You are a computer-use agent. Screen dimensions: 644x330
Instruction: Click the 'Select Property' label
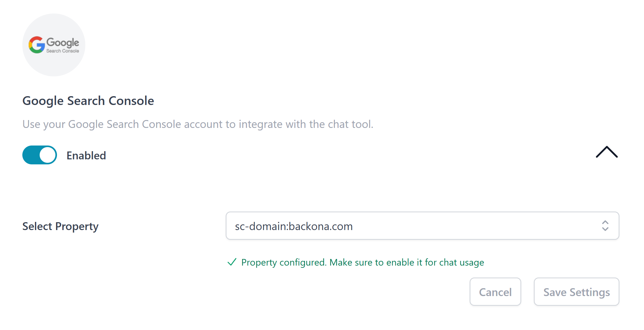tap(60, 226)
